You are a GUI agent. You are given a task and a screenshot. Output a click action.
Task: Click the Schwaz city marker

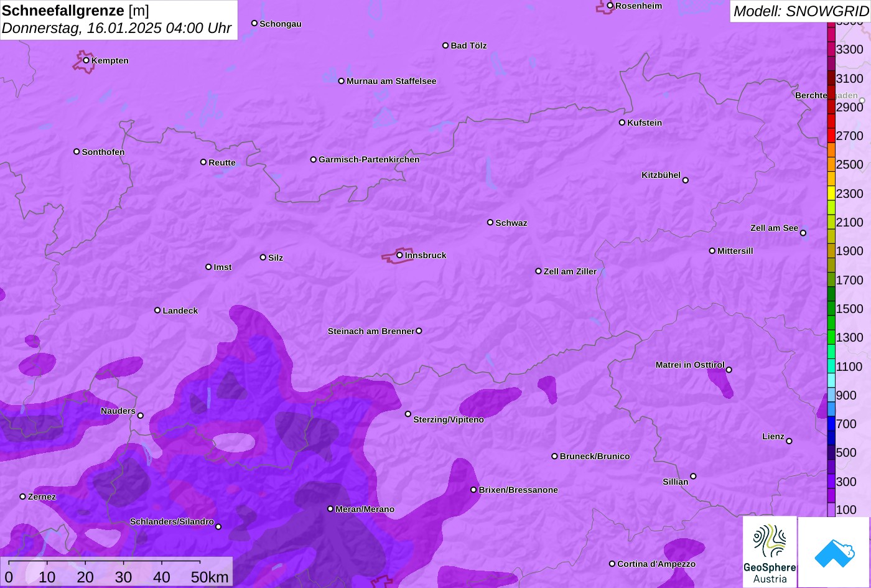click(x=490, y=222)
